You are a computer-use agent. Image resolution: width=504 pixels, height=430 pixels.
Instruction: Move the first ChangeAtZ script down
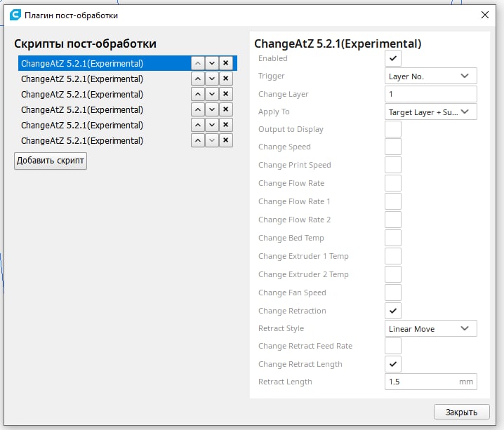pos(212,63)
